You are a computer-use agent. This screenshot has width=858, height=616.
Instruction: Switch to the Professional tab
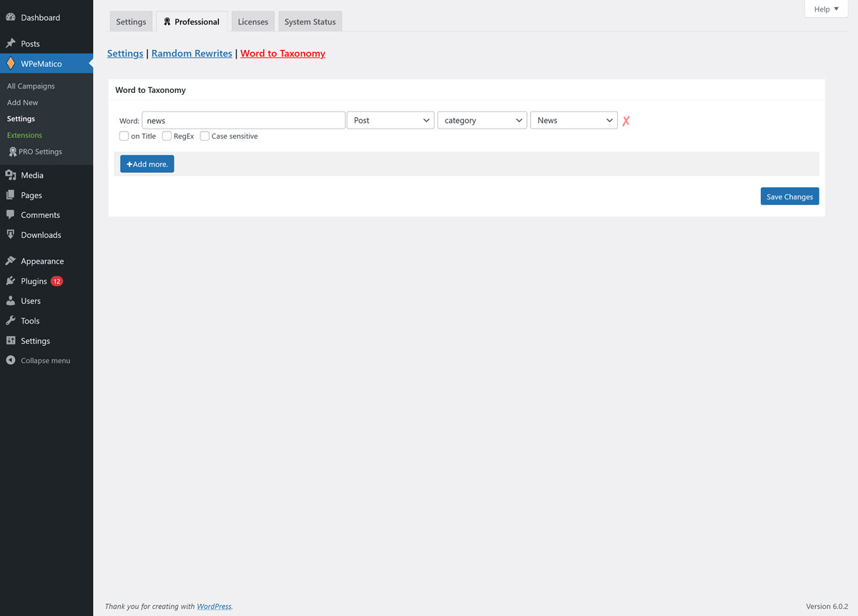click(x=192, y=21)
